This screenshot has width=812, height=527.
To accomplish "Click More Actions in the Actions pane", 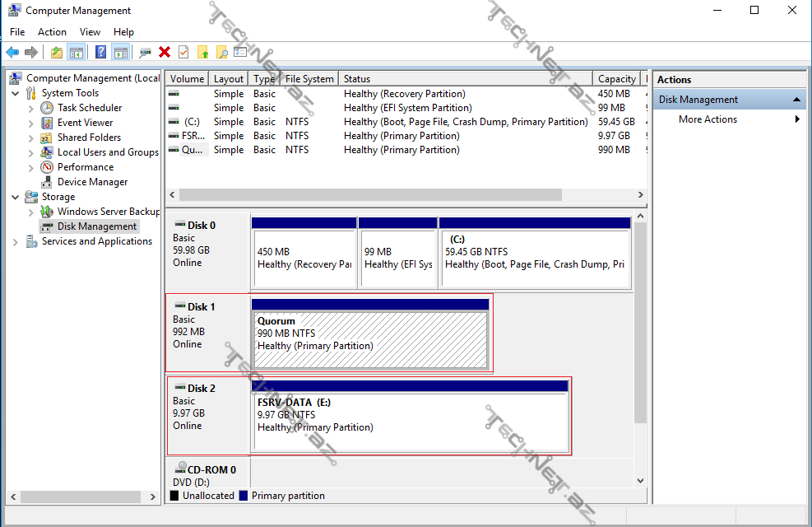I will 708,119.
